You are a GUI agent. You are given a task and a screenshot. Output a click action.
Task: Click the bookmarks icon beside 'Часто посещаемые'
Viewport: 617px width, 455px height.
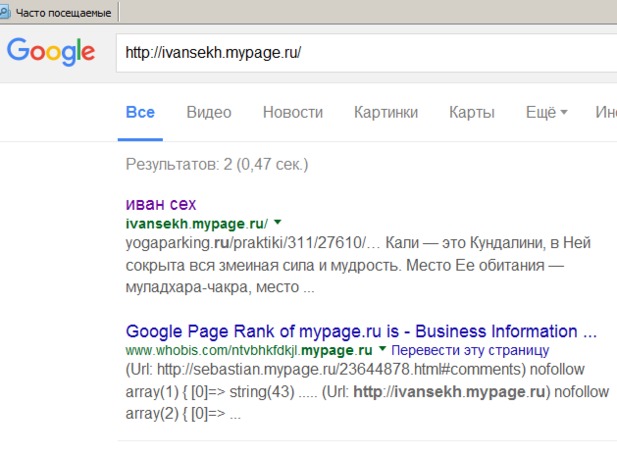(5, 13)
